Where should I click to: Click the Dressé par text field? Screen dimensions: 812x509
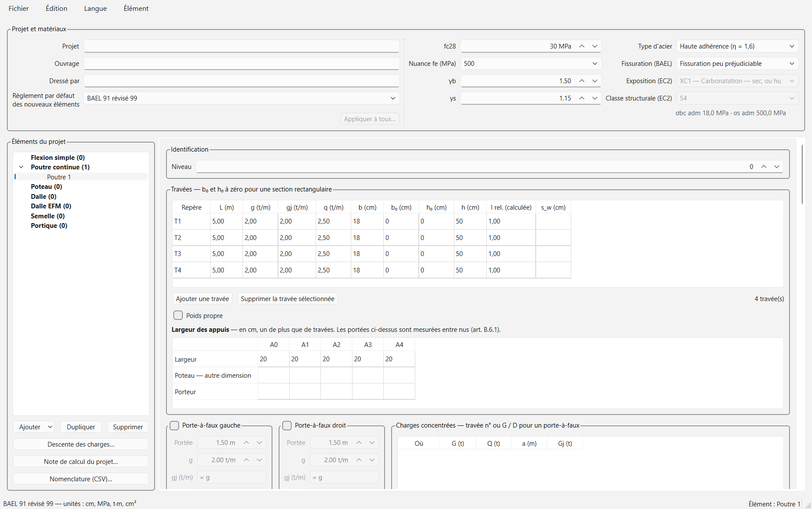point(242,81)
